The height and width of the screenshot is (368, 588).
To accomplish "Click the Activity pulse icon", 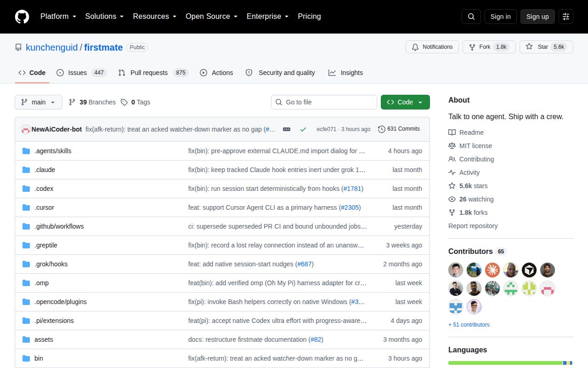I will coord(452,172).
